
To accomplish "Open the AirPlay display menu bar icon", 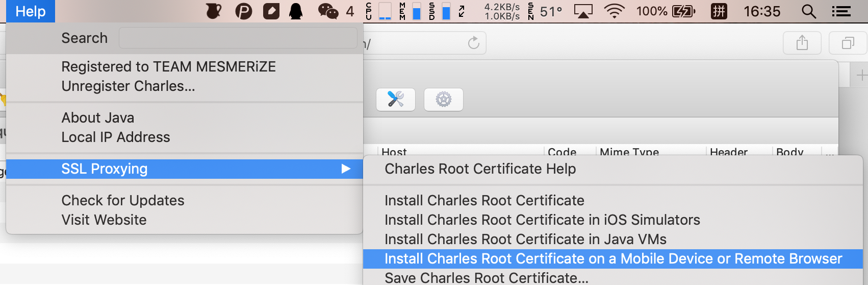I will pyautogui.click(x=583, y=11).
